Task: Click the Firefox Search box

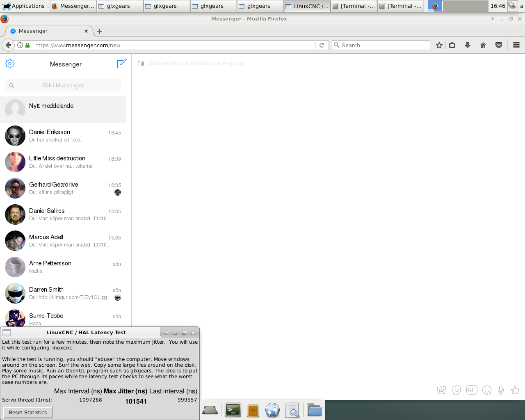Action: 381,45
